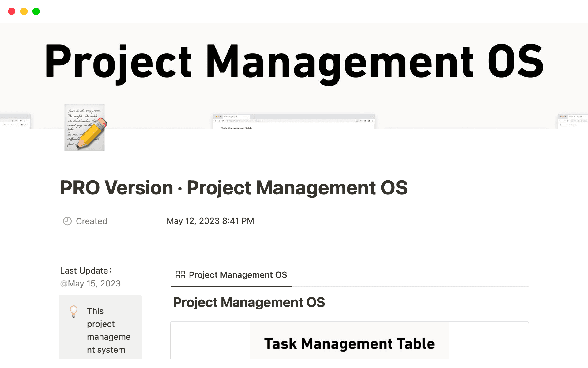
Task: Click the large Project Management OS cover heading
Action: click(294, 61)
